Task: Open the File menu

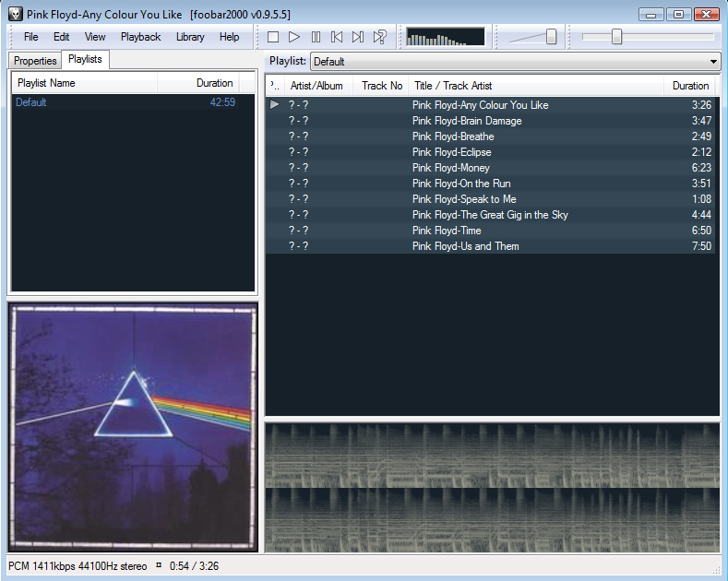Action: 31,37
